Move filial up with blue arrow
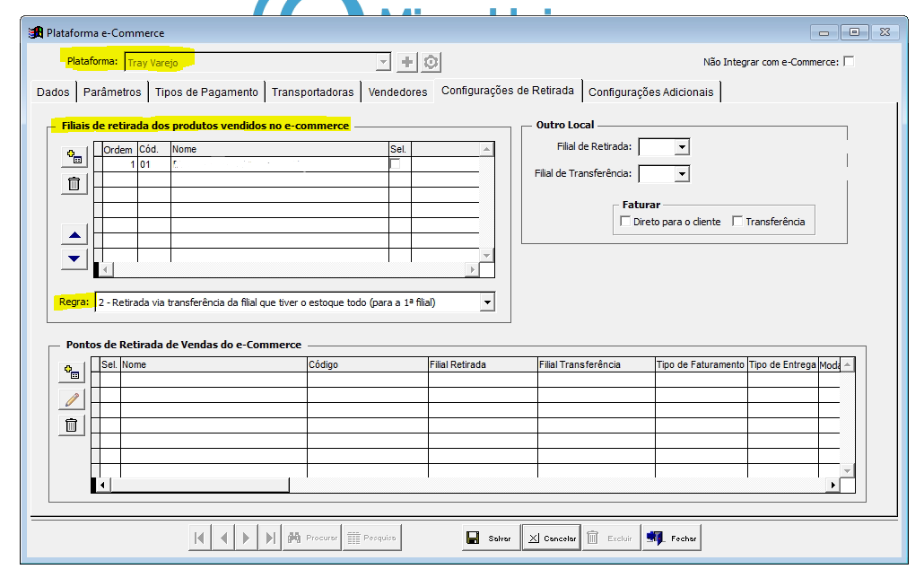The height and width of the screenshot is (578, 924). pos(74,235)
